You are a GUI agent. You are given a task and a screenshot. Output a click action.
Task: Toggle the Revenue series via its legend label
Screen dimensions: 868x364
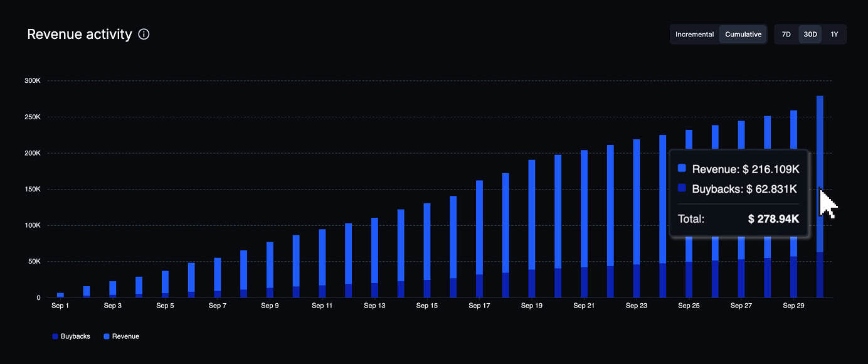click(x=125, y=336)
